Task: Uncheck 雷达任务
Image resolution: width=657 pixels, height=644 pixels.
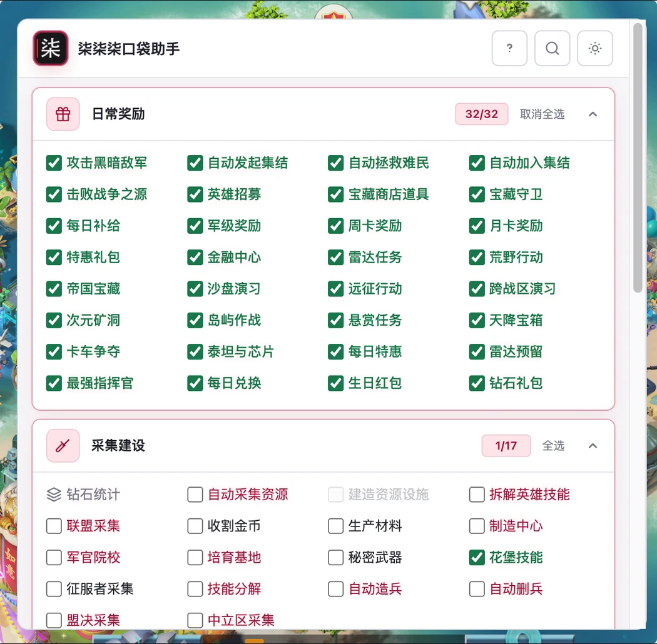Action: pyautogui.click(x=335, y=257)
